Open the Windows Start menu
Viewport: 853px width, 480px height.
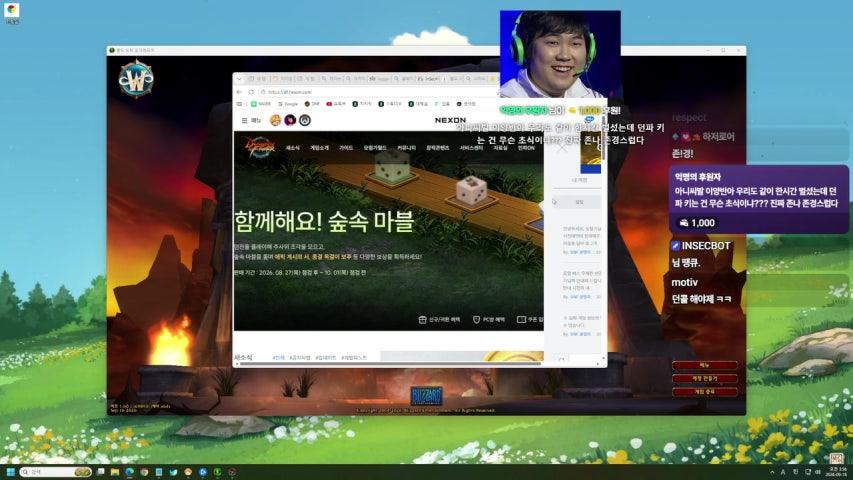10,472
